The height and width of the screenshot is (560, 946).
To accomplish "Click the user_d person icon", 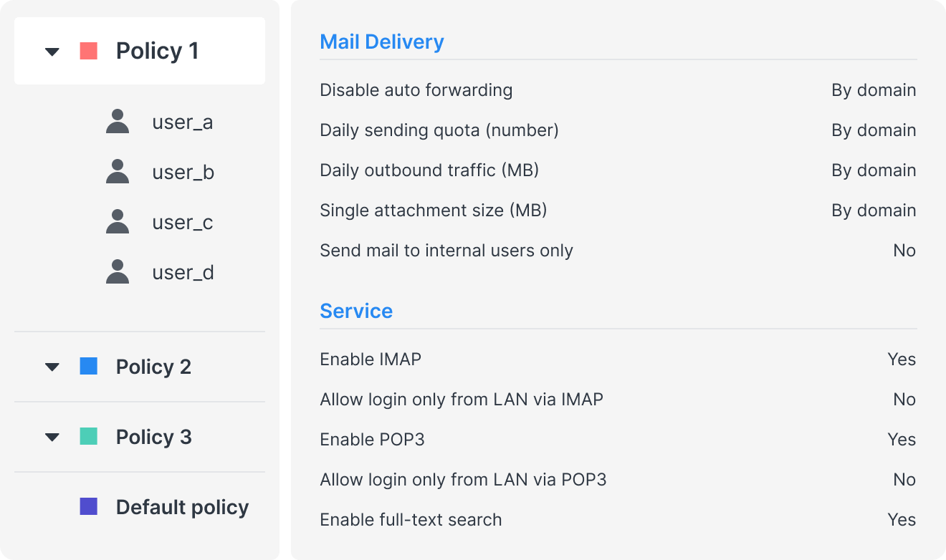I will [x=118, y=272].
